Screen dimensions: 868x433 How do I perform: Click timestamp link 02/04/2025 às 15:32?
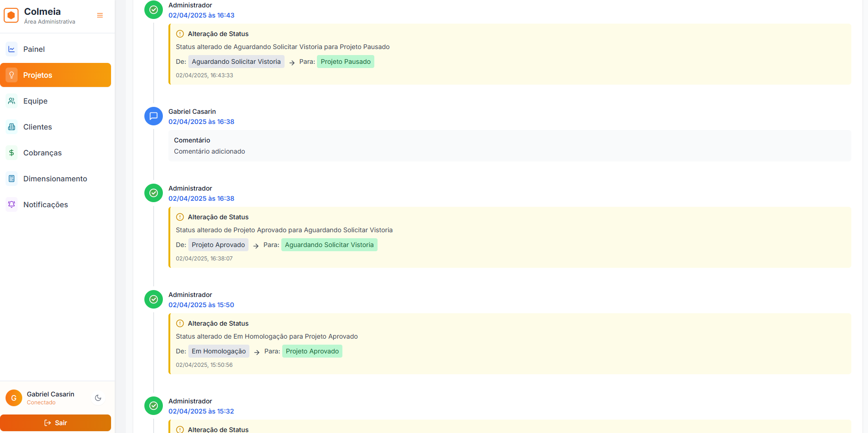pos(201,411)
